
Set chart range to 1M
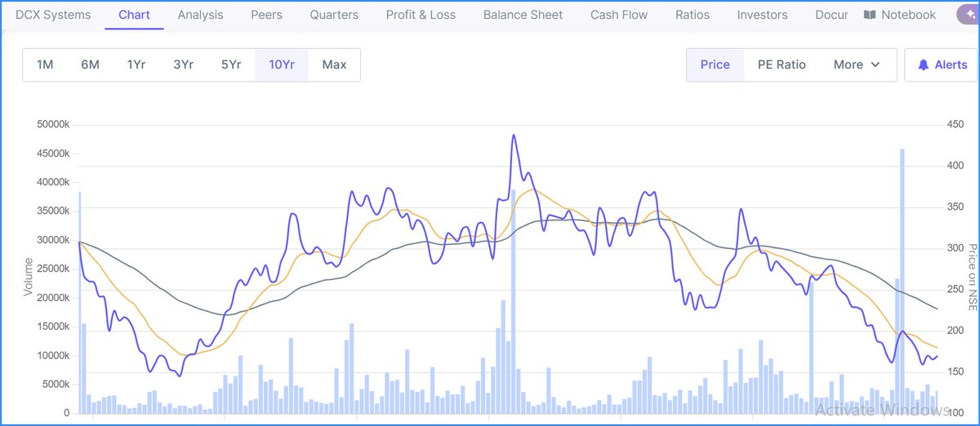pos(45,64)
